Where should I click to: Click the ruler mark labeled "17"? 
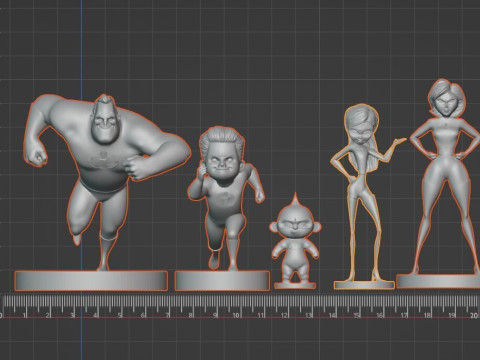pyautogui.click(x=404, y=315)
